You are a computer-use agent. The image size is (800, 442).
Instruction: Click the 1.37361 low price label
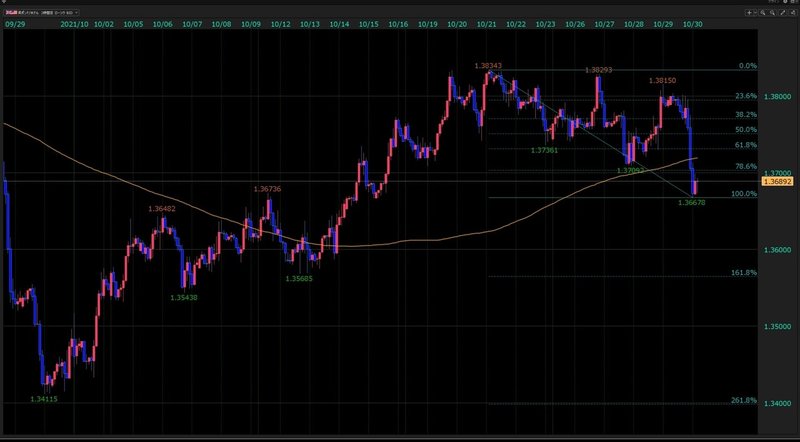pyautogui.click(x=544, y=150)
